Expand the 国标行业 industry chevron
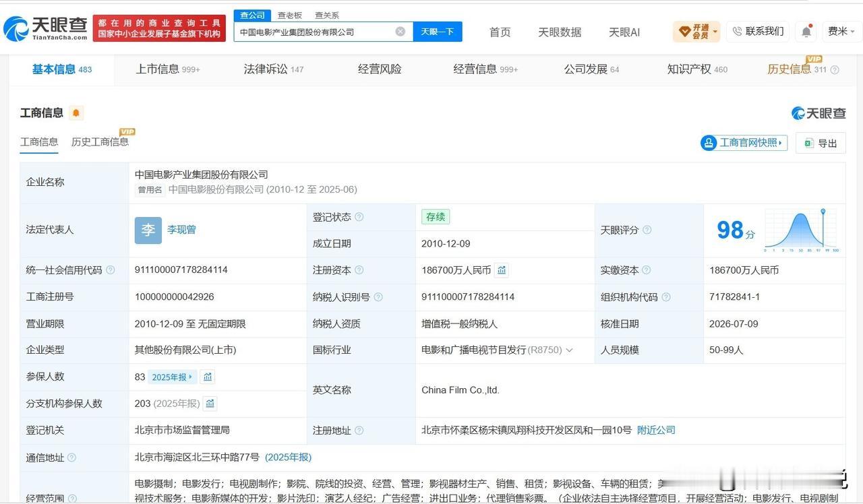The width and height of the screenshot is (863, 504). pos(569,350)
